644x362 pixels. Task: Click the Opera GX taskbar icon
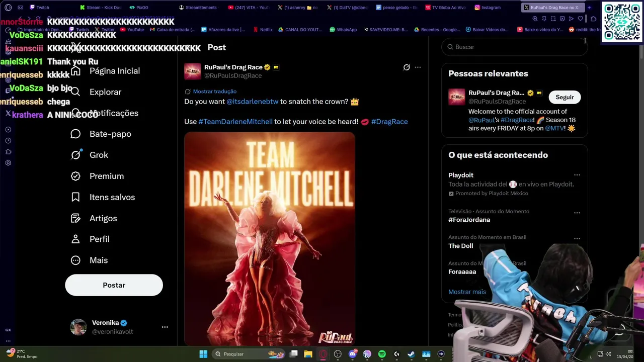tap(323, 354)
